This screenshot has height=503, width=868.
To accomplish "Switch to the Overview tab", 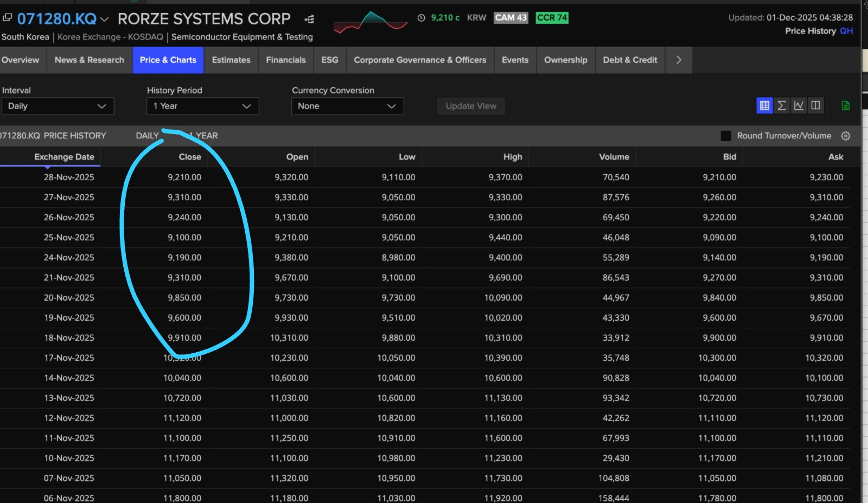I will [x=20, y=60].
